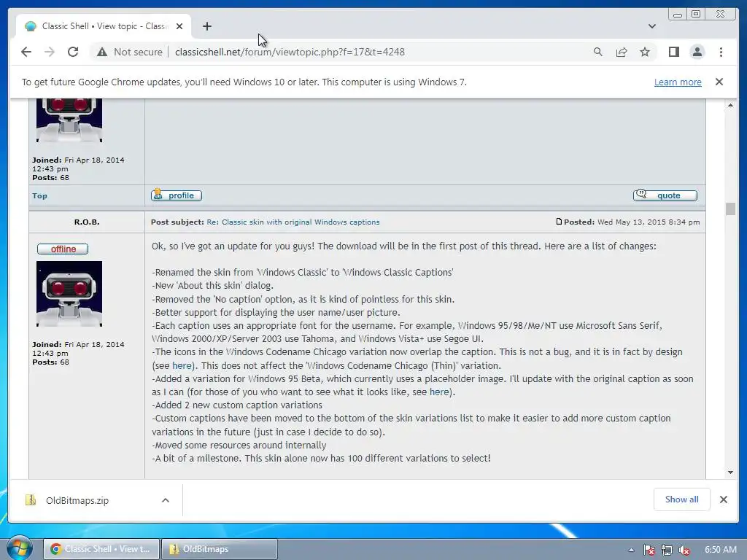
Task: Open the downloaded OldBitmaps.zip file
Action: coord(76,500)
